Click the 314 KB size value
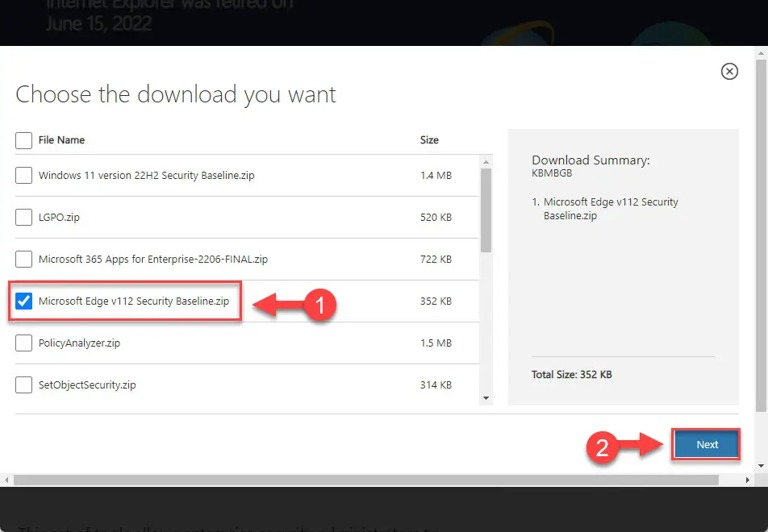Screen dimensions: 768x532 tap(436, 385)
